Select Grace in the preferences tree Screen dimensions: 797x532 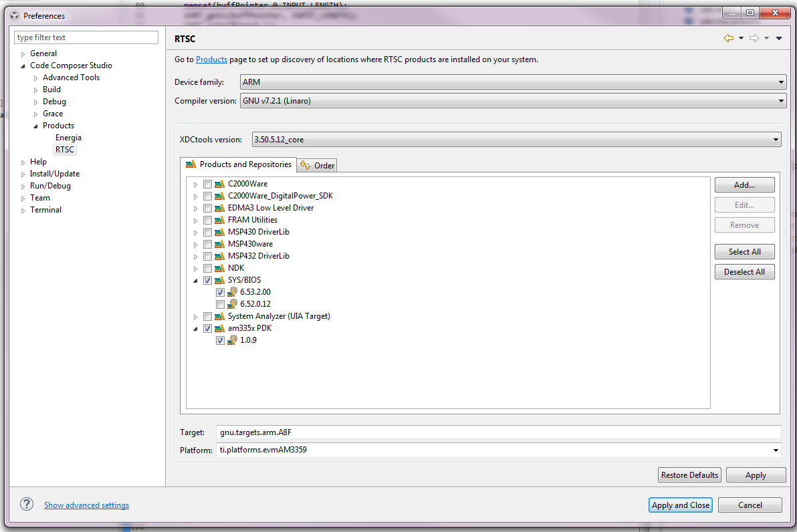tap(53, 114)
